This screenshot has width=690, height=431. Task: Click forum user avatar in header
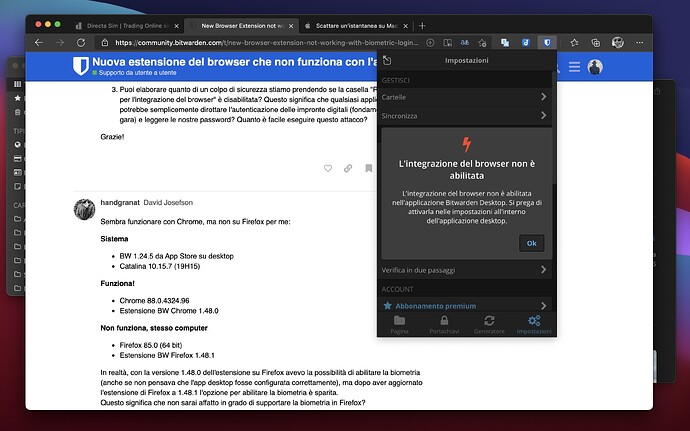595,67
